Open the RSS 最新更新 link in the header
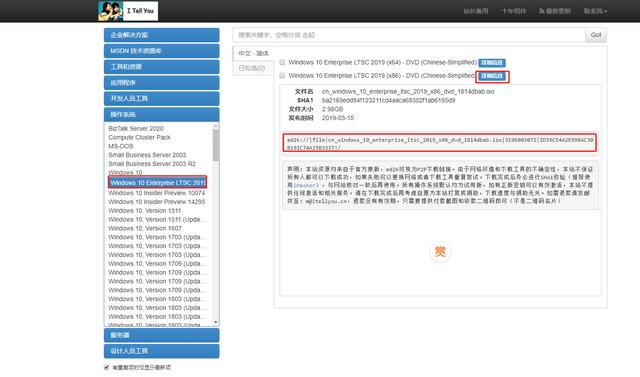Screen dimensions: 640x377 (554, 11)
